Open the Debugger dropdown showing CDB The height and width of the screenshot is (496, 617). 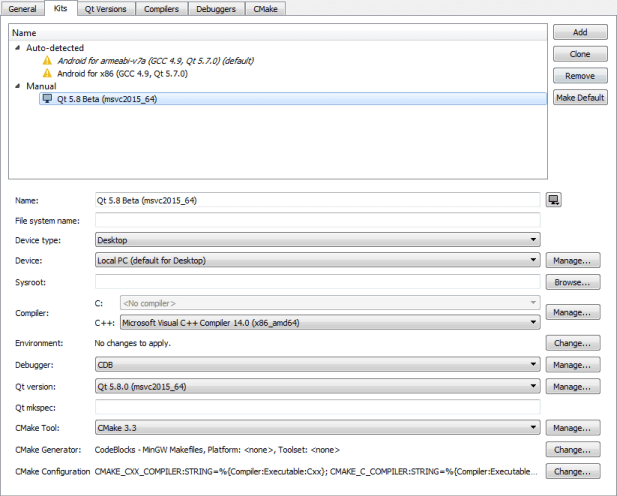click(318, 365)
